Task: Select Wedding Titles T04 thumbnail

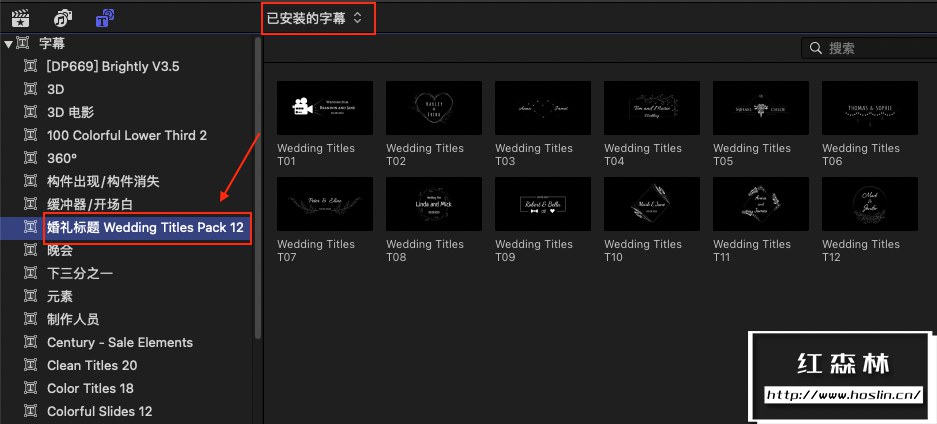Action: (652, 108)
